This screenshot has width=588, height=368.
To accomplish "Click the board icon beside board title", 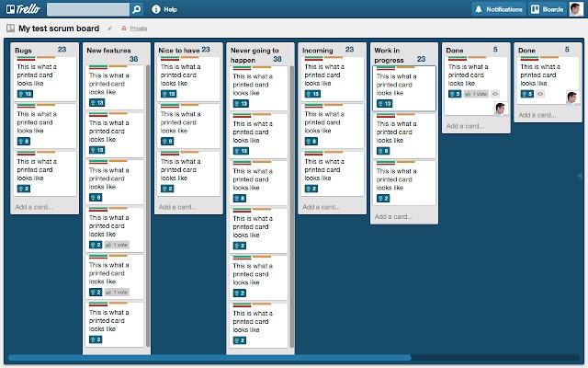I will (x=10, y=29).
